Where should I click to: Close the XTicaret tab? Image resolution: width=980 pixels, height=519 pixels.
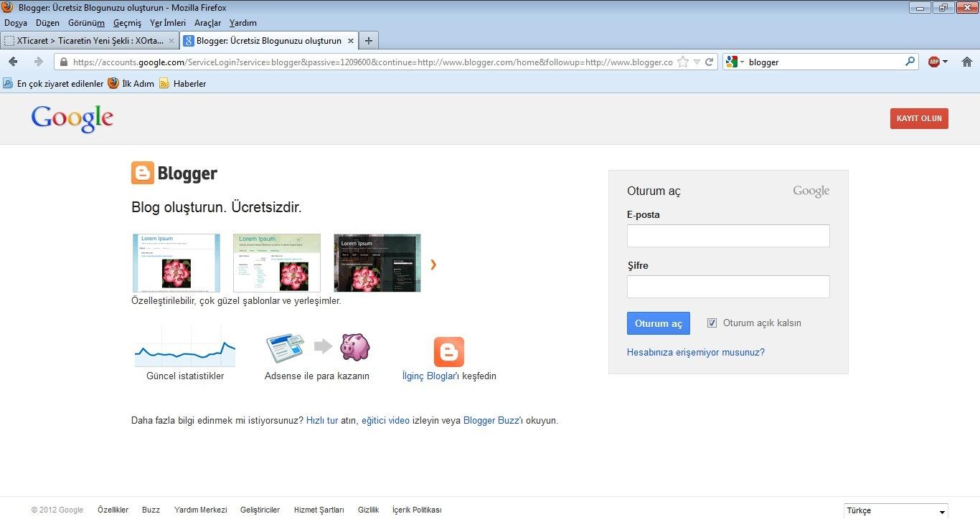coord(171,41)
